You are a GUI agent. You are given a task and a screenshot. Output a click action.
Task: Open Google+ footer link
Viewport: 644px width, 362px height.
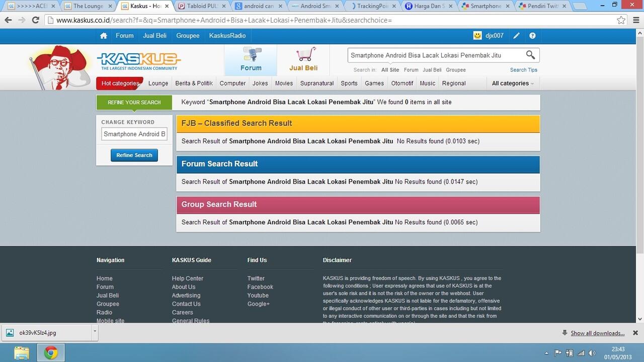tap(258, 304)
